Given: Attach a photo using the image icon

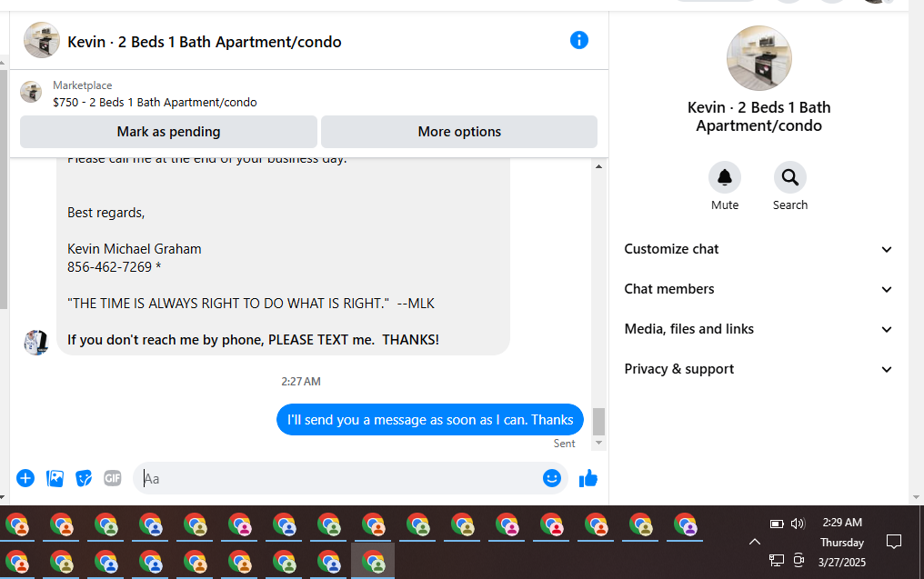Looking at the screenshot, I should tap(55, 478).
